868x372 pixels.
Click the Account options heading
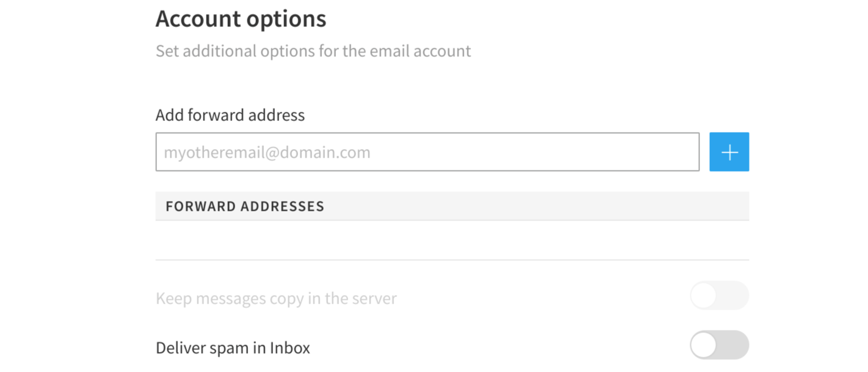241,19
